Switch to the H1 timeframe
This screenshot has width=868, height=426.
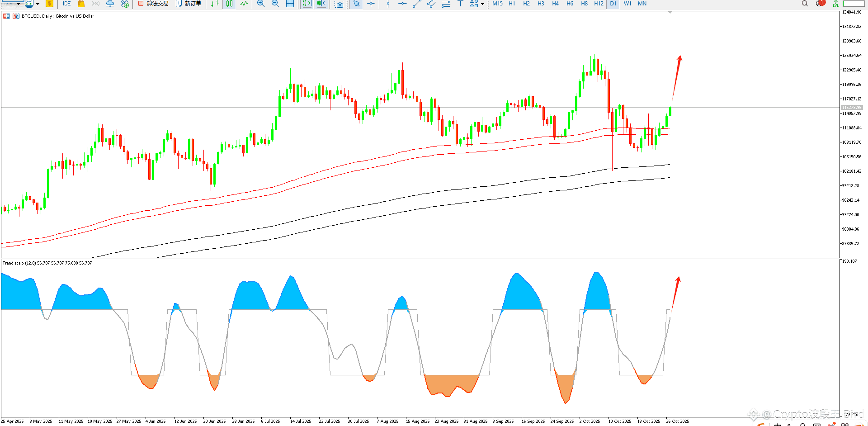[x=512, y=4]
